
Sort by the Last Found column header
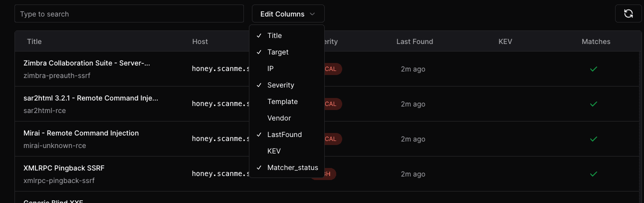coord(415,41)
